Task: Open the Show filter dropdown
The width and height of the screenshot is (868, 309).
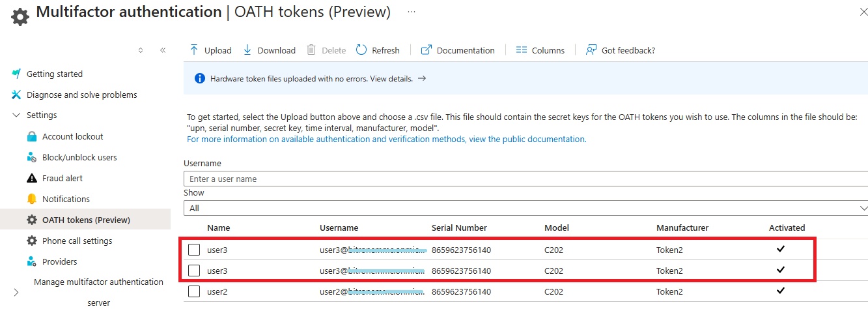Action: pyautogui.click(x=525, y=208)
